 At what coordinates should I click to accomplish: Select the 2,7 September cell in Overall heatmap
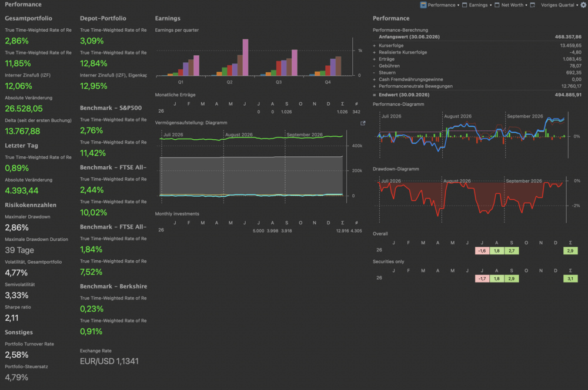coord(512,251)
